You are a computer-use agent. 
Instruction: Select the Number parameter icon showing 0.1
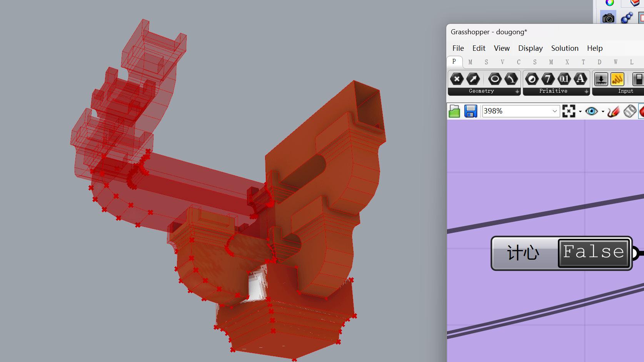564,79
